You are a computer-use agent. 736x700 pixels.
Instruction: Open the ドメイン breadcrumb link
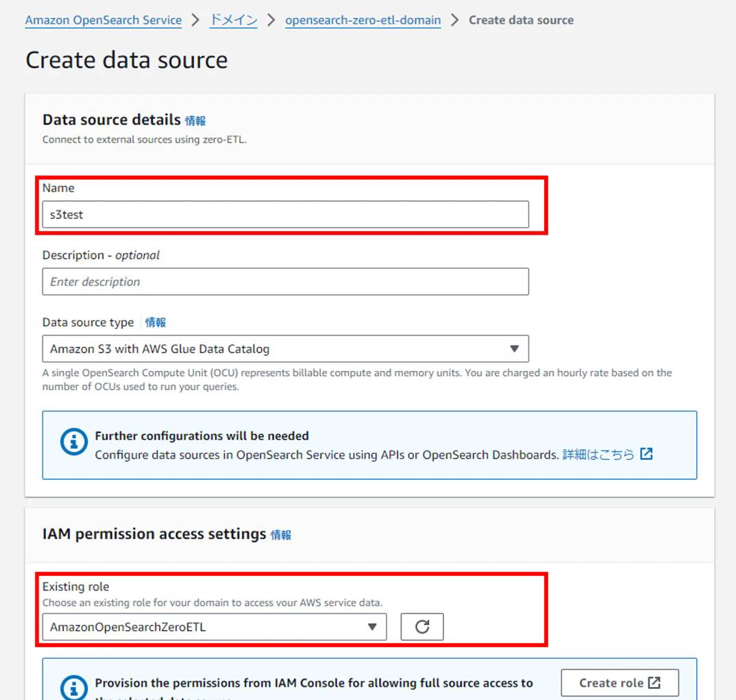tap(233, 20)
